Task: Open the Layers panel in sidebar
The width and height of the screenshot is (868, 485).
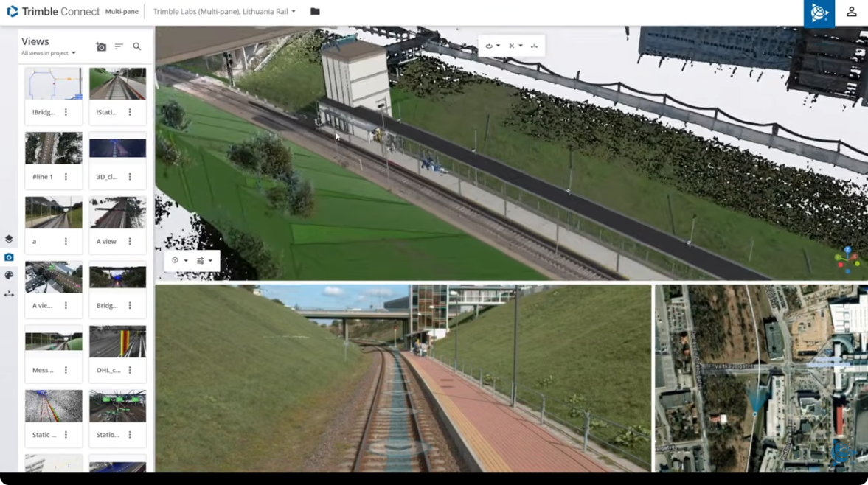Action: point(9,239)
